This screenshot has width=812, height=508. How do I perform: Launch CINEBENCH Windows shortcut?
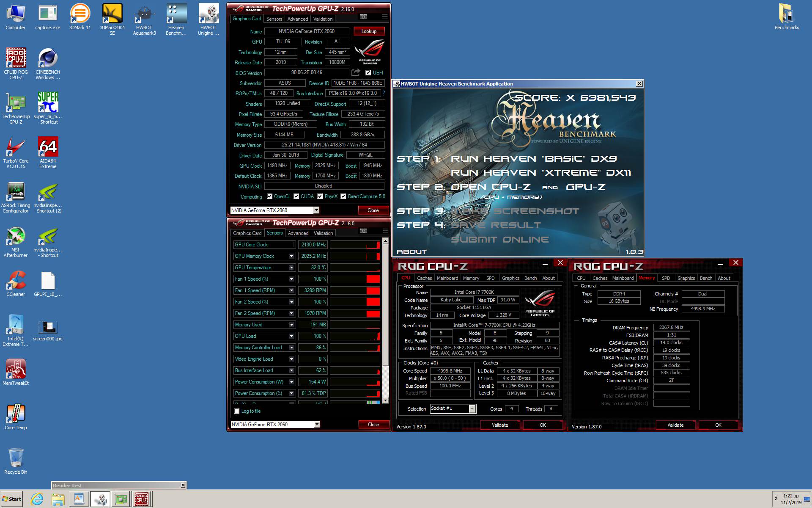[48, 63]
